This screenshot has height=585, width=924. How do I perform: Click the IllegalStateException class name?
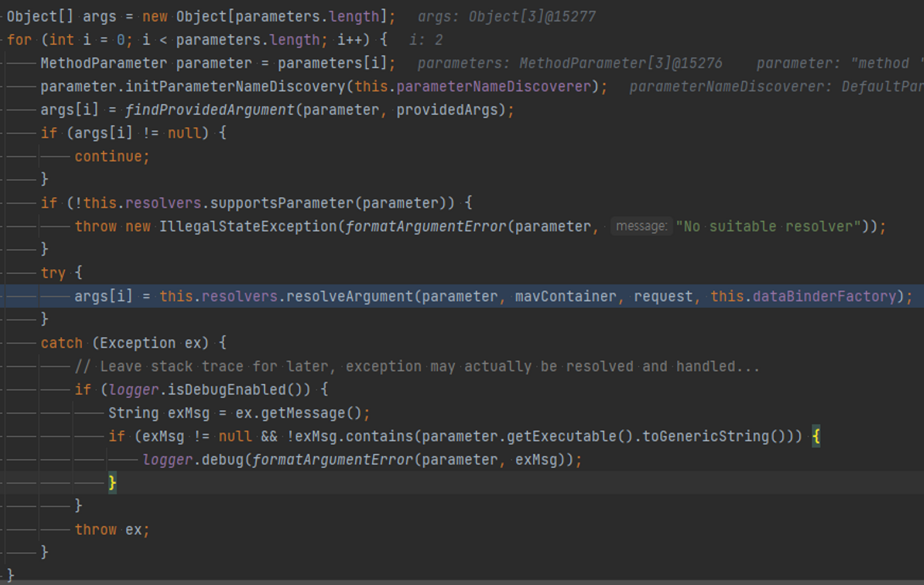(247, 226)
